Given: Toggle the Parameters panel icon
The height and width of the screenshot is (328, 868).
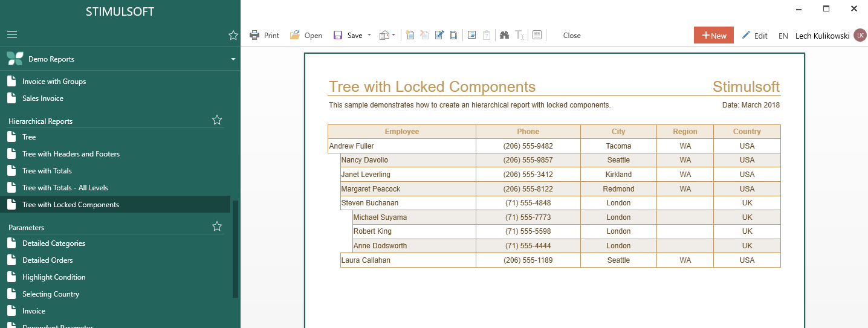Looking at the screenshot, I should coord(487,35).
